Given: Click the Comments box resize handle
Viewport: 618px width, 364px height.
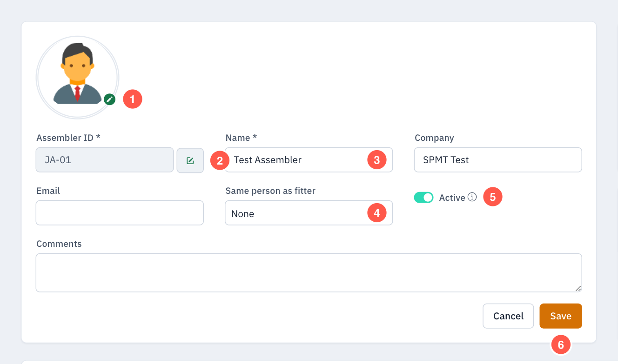Looking at the screenshot, I should click(578, 288).
